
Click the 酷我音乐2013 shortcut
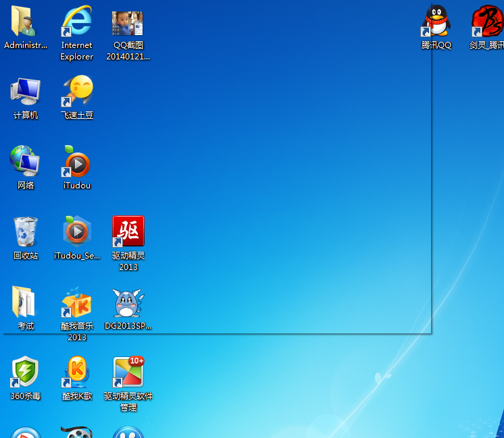coord(76,303)
